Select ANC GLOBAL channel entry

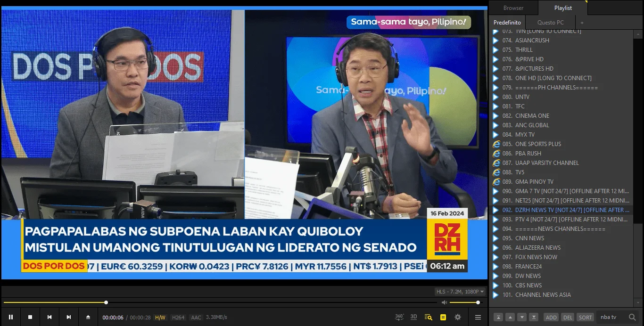562,125
